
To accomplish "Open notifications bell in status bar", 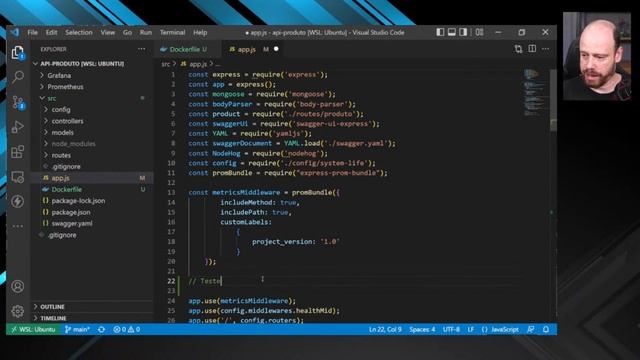I will click(x=546, y=329).
